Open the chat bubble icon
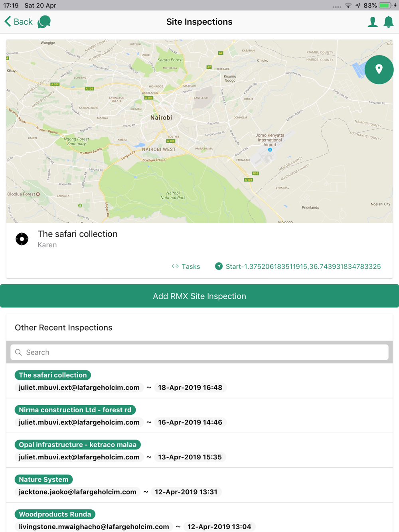 pyautogui.click(x=44, y=22)
